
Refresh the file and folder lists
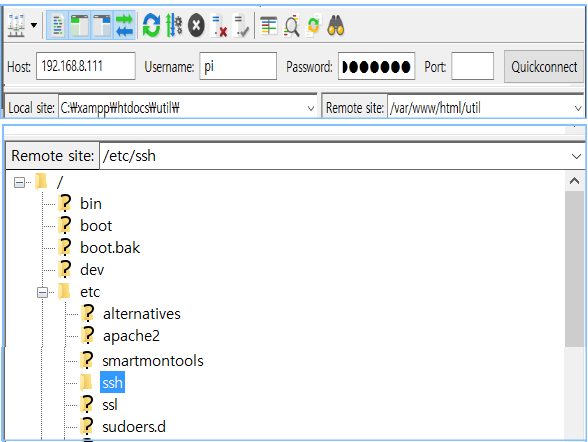(151, 25)
